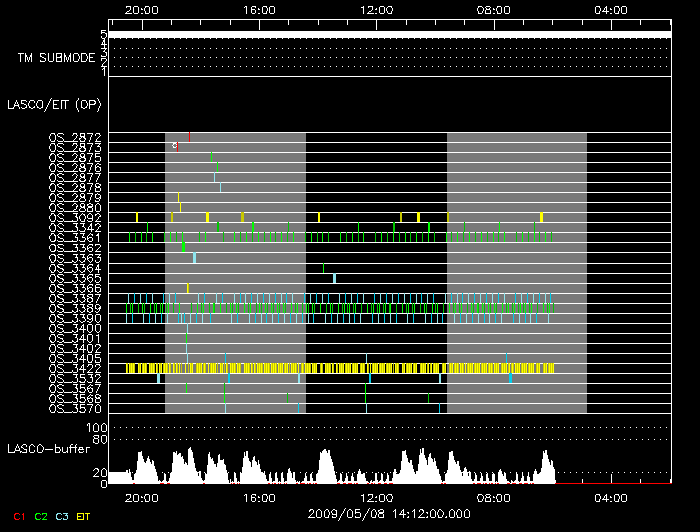Select the OS_2872 row label
Viewport: 700px width, 532px height.
[74, 137]
